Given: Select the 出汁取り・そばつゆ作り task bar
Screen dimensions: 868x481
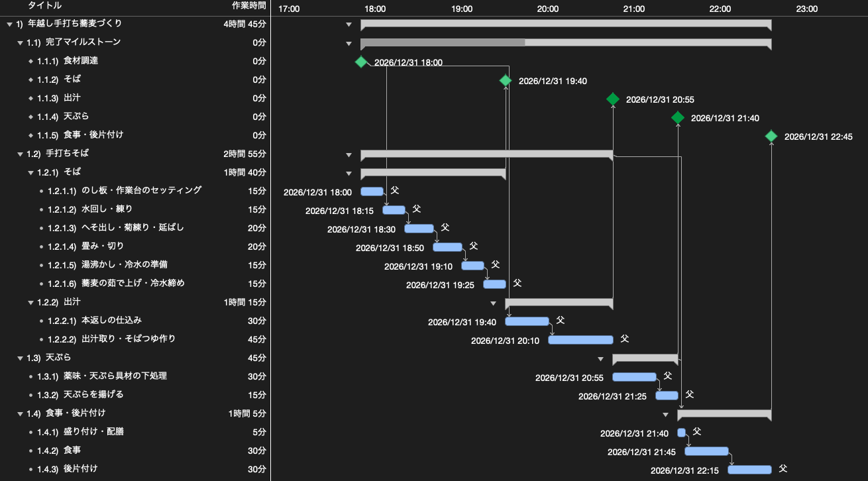Looking at the screenshot, I should [x=580, y=340].
